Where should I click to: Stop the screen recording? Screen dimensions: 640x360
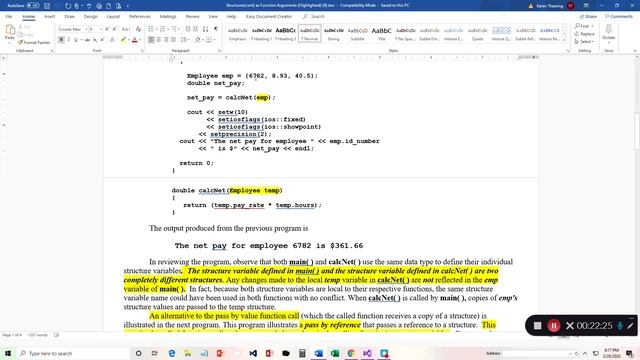[x=538, y=325]
